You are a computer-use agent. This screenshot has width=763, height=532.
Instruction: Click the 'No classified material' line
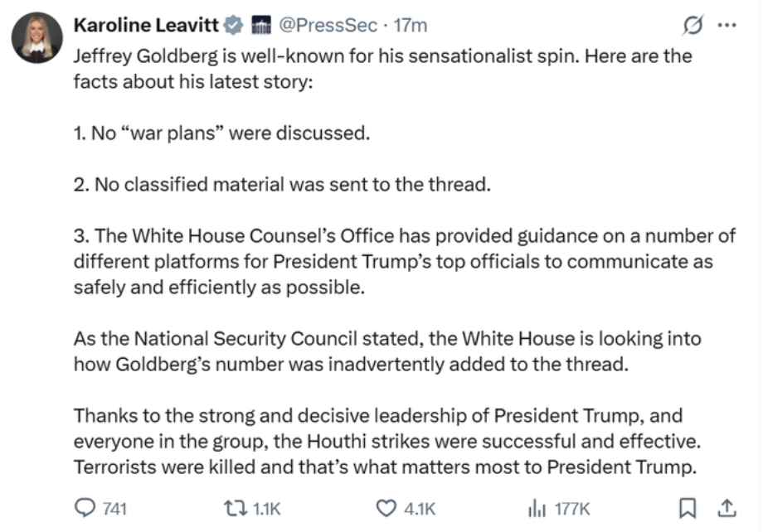click(282, 184)
